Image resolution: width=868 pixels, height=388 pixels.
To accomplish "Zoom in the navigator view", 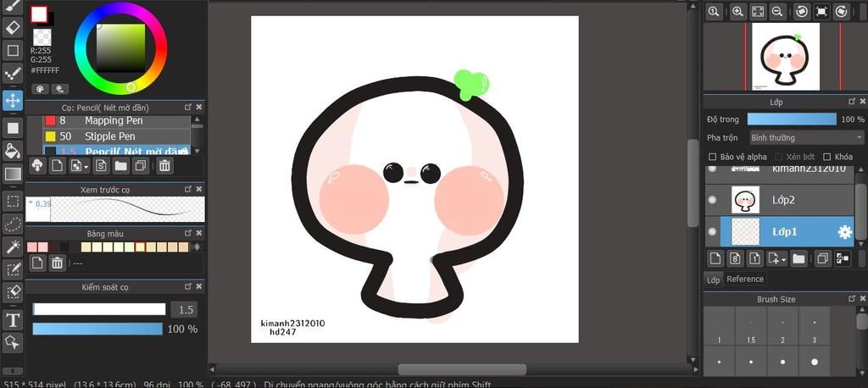I will [x=737, y=12].
